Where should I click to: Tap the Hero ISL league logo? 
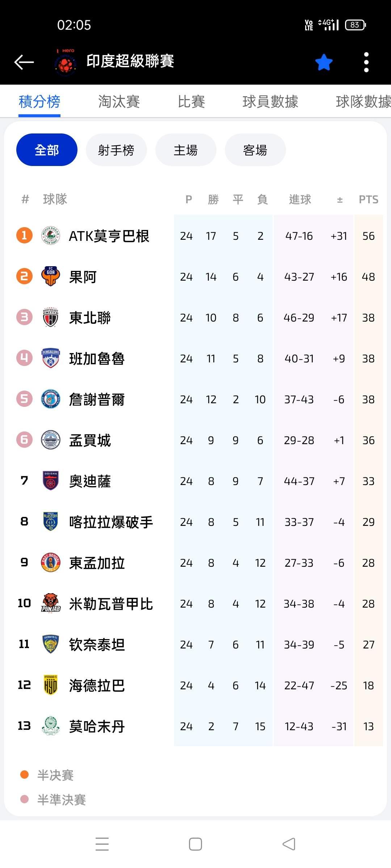(65, 62)
